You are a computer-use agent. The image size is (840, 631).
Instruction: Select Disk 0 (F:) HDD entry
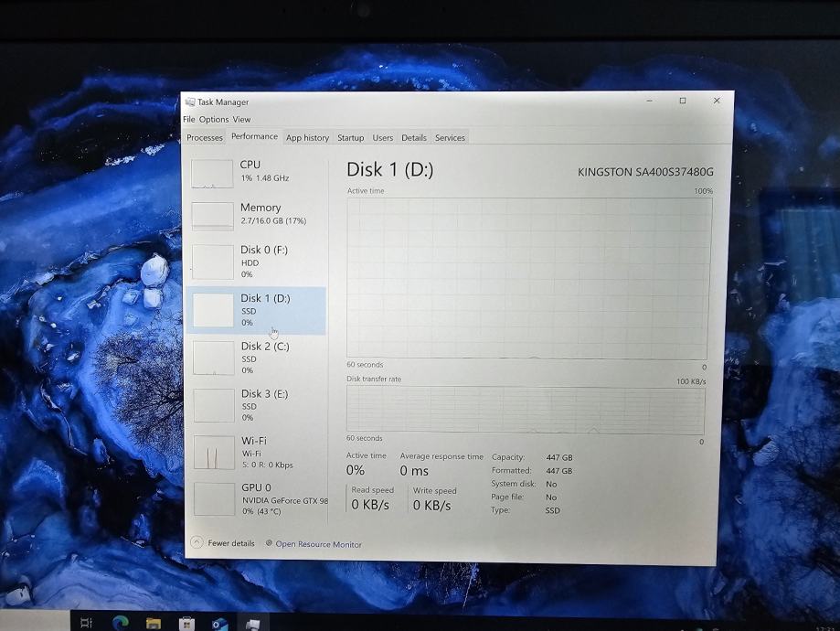[257, 262]
